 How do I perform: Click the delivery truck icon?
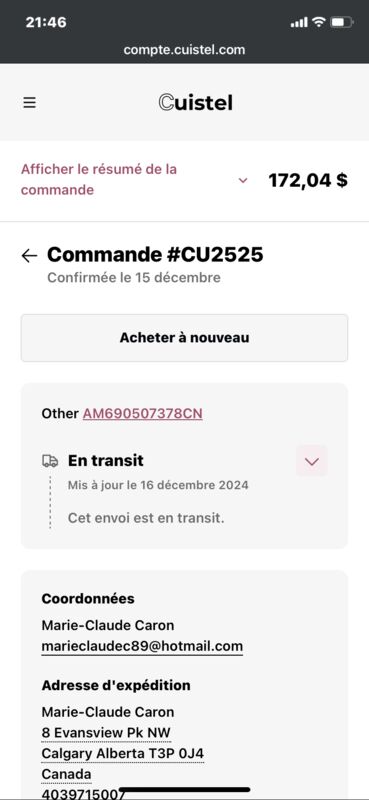point(50,461)
